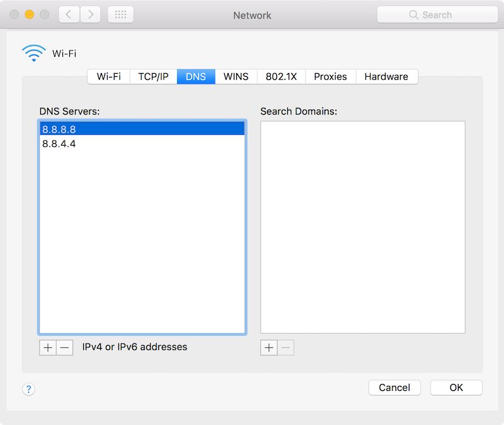Switch to the TCP/IP tab
The height and width of the screenshot is (425, 504).
click(x=153, y=76)
